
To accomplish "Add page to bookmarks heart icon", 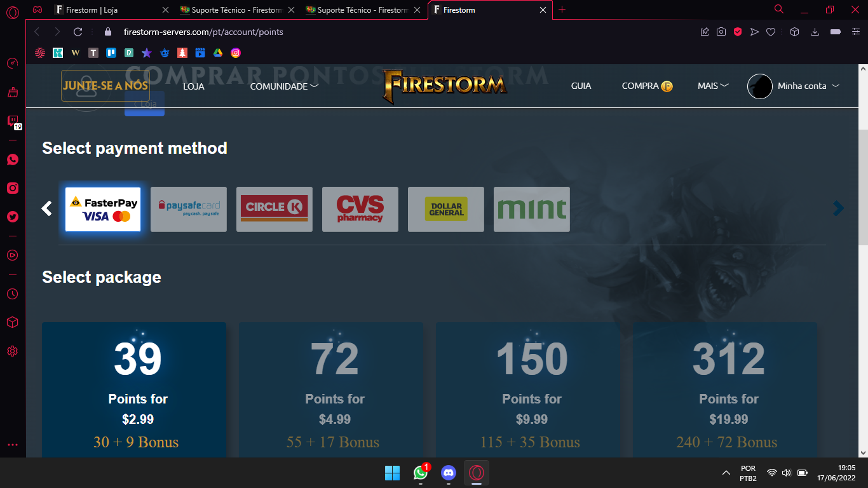I will click(x=771, y=32).
